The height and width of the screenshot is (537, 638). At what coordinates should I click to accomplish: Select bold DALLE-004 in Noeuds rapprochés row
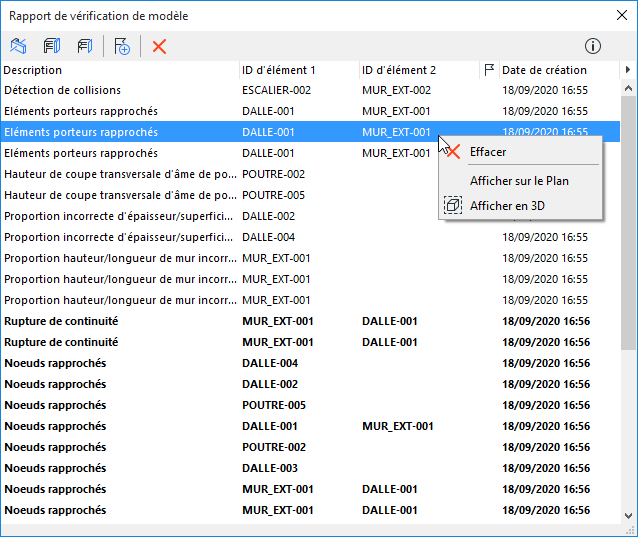[270, 363]
